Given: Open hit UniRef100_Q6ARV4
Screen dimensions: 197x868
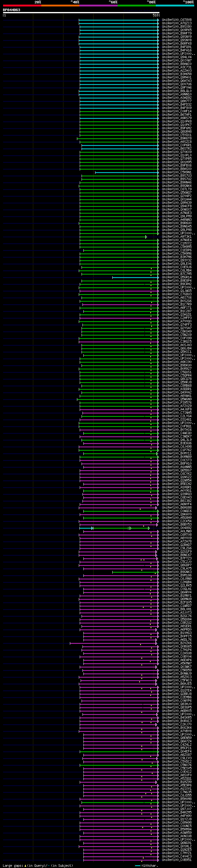Looking at the screenshot, I should pyautogui.click(x=177, y=592).
